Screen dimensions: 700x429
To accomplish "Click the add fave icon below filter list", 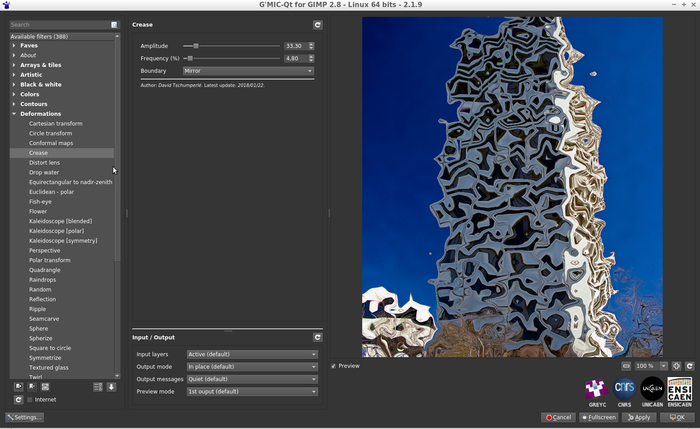I will (x=19, y=386).
